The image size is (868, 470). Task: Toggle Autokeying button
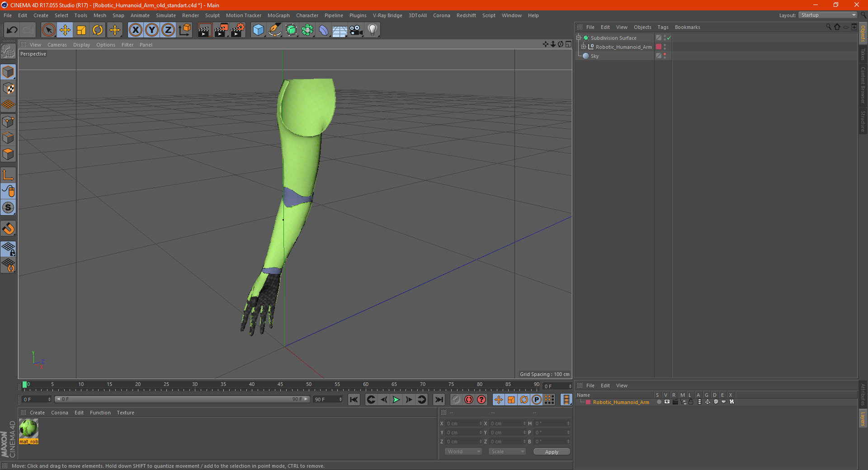tap(469, 399)
